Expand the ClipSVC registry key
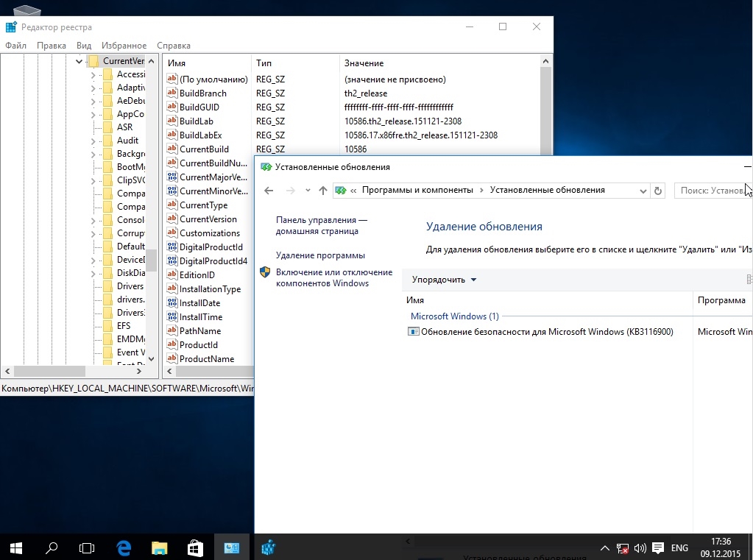Image resolution: width=753 pixels, height=560 pixels. 93,181
